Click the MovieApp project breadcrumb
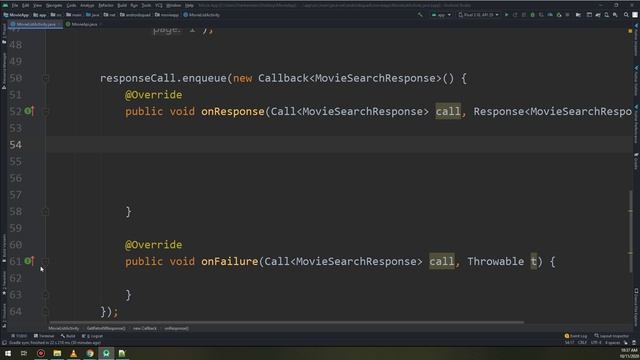 click(x=16, y=15)
